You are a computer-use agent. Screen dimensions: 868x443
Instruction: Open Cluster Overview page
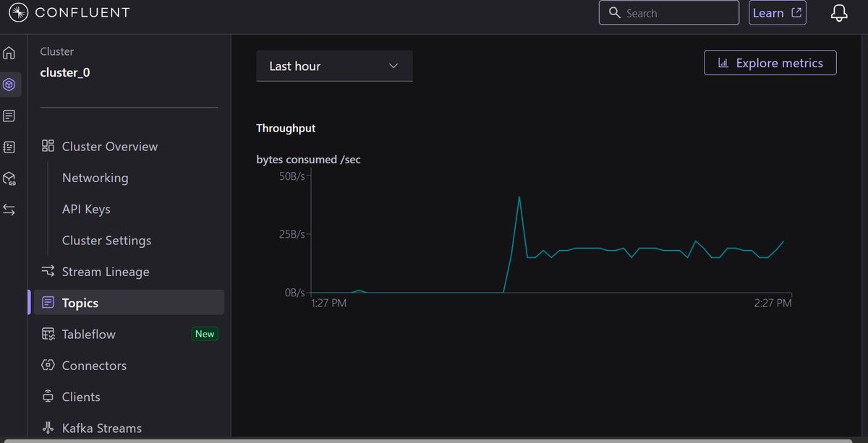110,147
